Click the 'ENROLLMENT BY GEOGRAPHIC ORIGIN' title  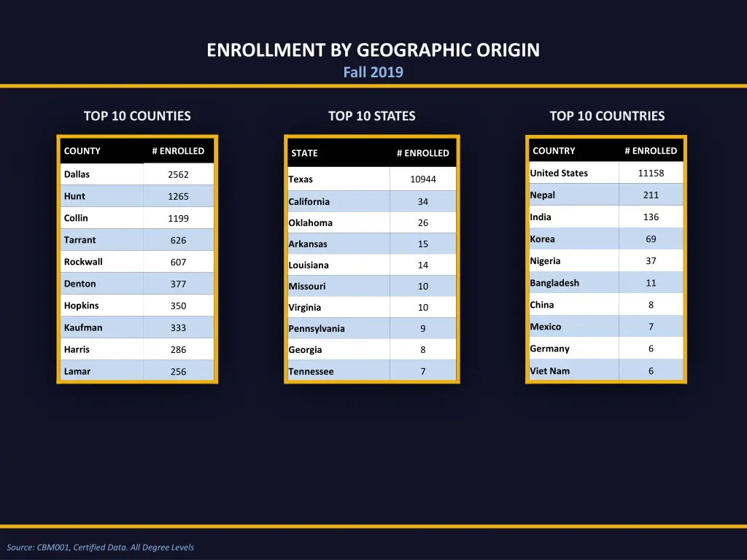coord(373,50)
